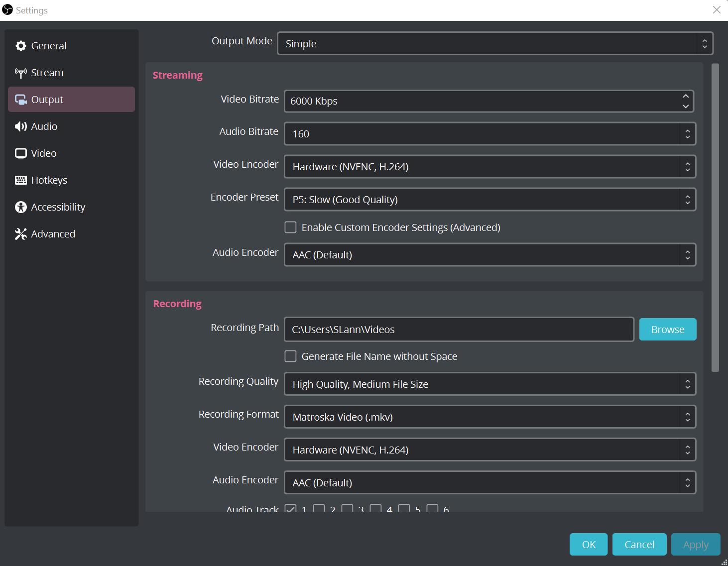
Task: Click the Stream antenna icon
Action: [x=21, y=73]
